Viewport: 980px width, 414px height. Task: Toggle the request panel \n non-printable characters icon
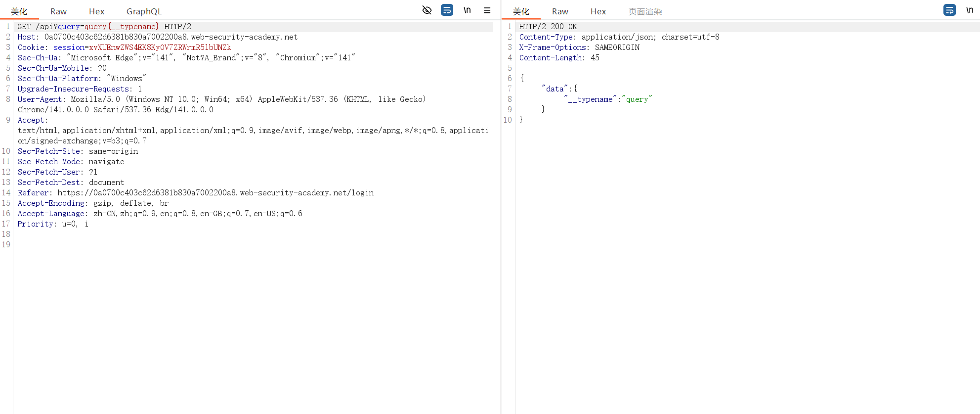(467, 10)
